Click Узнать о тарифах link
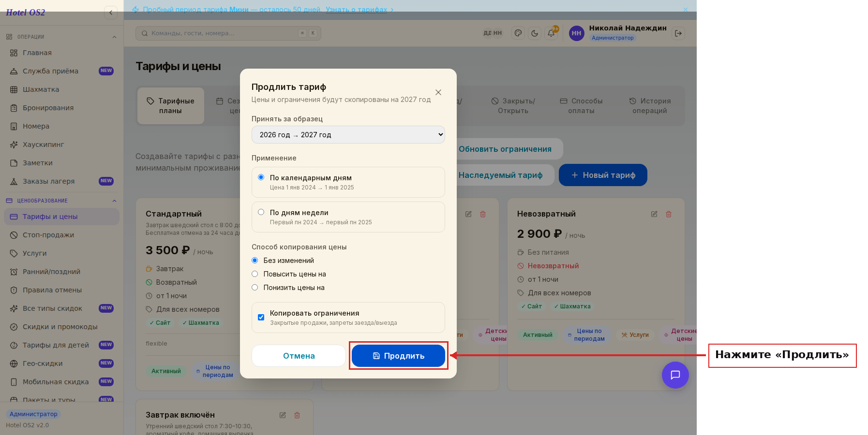The height and width of the screenshot is (435, 868). point(357,10)
